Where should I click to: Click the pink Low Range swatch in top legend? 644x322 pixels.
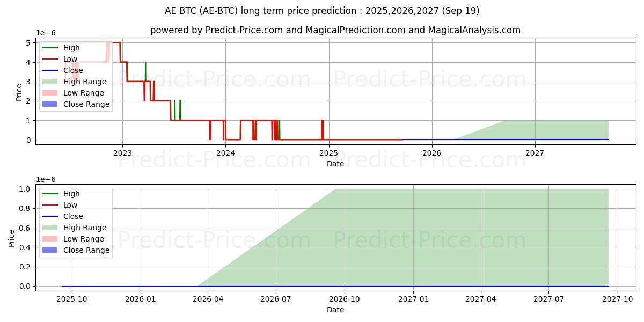coord(50,93)
